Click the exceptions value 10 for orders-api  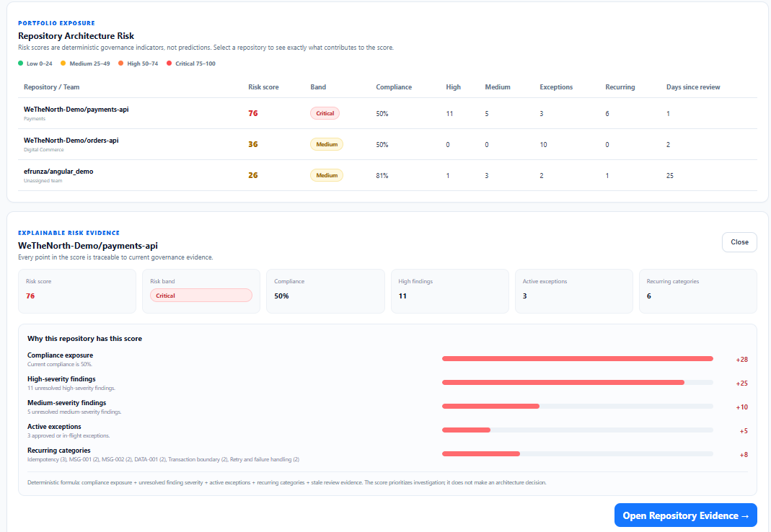[x=543, y=145]
